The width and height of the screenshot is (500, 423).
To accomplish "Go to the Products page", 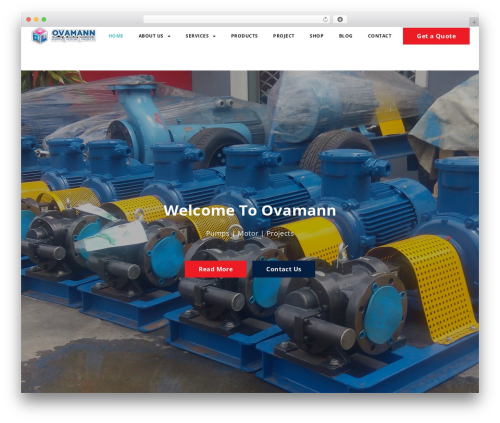I will click(x=244, y=36).
